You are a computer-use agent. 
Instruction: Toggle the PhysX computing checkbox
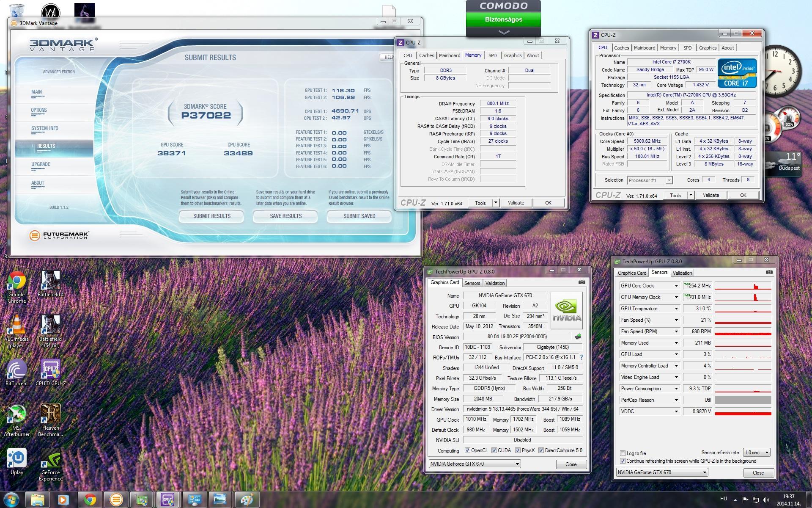click(x=518, y=450)
